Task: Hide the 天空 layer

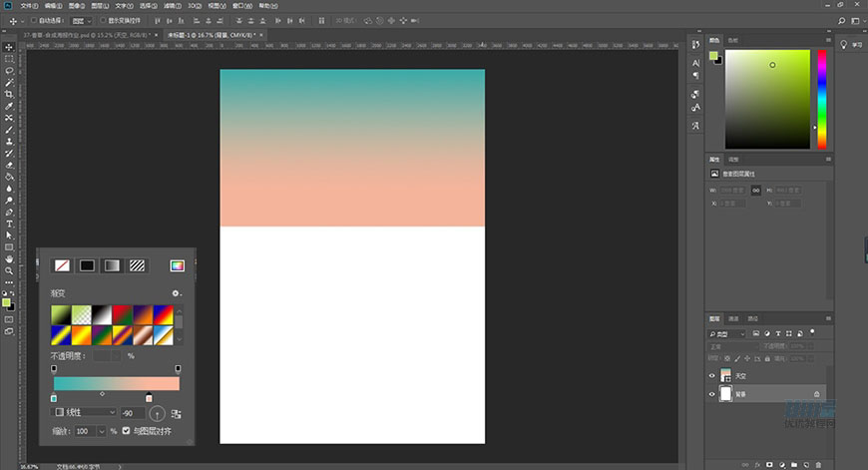Action: (x=711, y=376)
